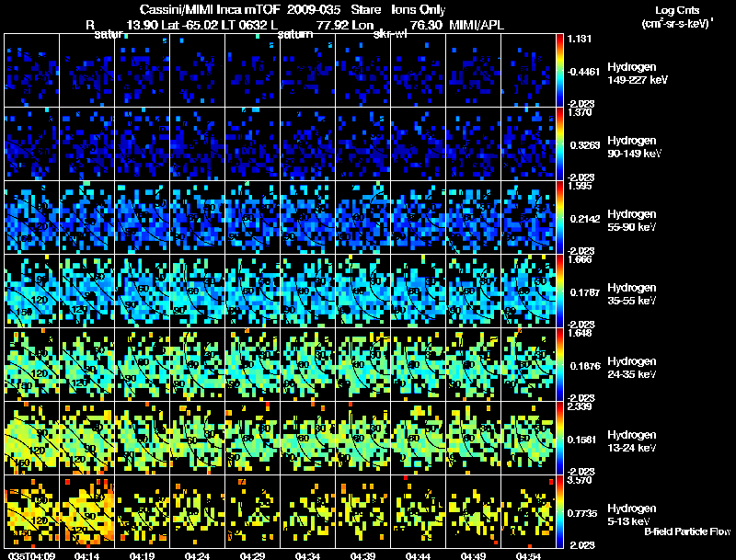Viewport: 736px width, 560px height.
Task: Click the Hydrogen 24-35 keV row label
Action: coord(632,368)
